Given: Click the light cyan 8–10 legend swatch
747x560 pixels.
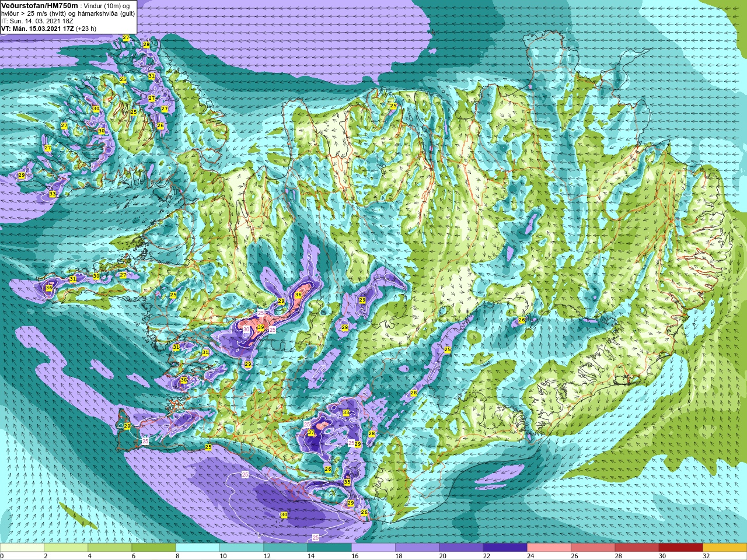Looking at the screenshot, I should click(x=198, y=548).
